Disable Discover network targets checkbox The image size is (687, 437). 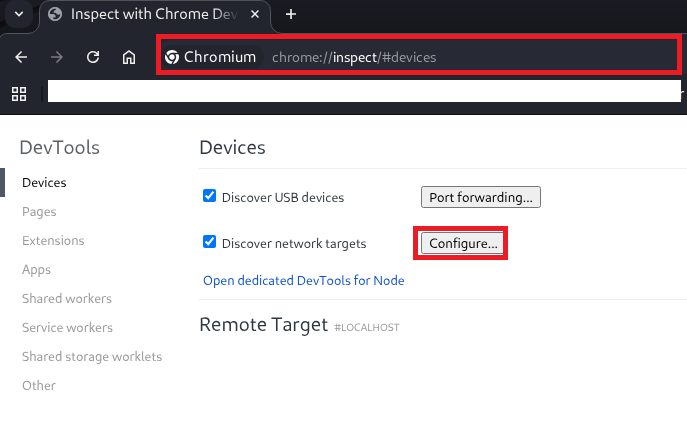[x=209, y=242]
